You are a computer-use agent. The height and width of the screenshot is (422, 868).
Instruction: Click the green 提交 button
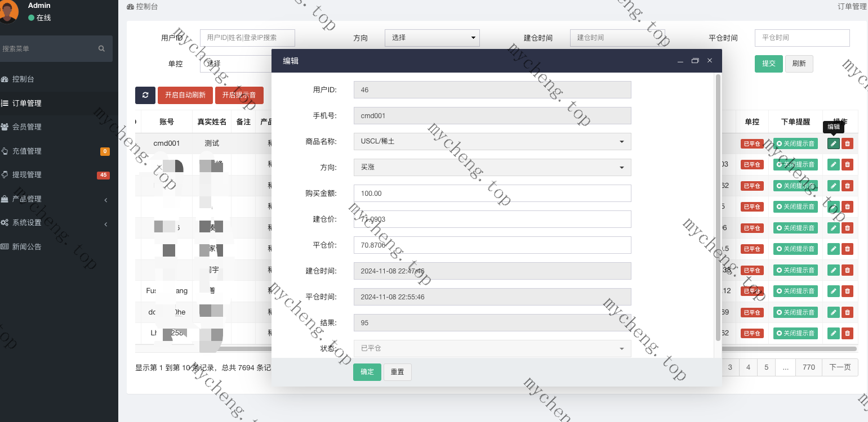(x=769, y=64)
